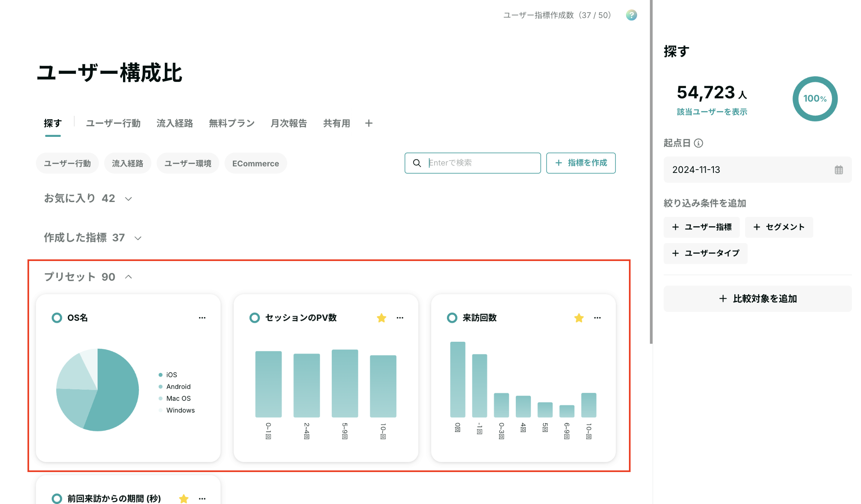This screenshot has width=861, height=504.
Task: Open more options for セッションのPV数 card
Action: tap(400, 318)
